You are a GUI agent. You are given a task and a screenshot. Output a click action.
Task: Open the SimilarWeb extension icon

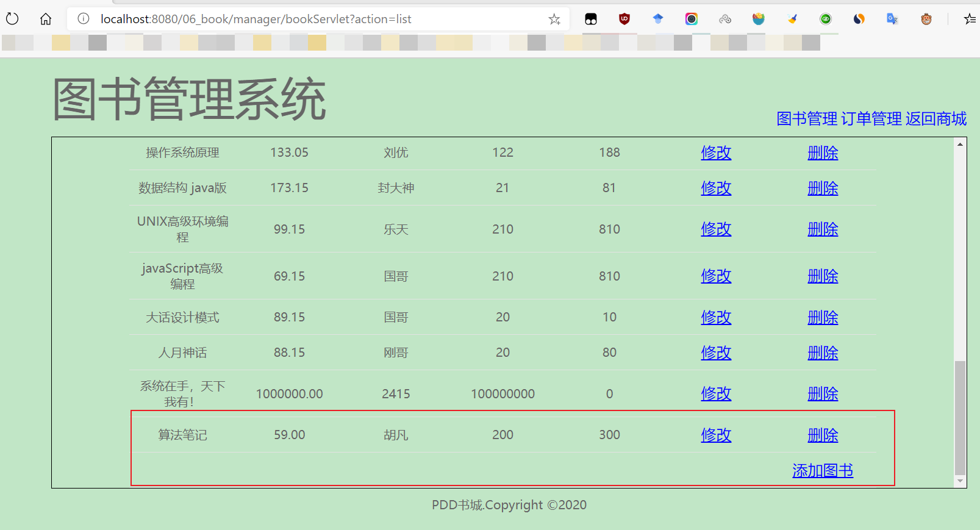coord(859,19)
